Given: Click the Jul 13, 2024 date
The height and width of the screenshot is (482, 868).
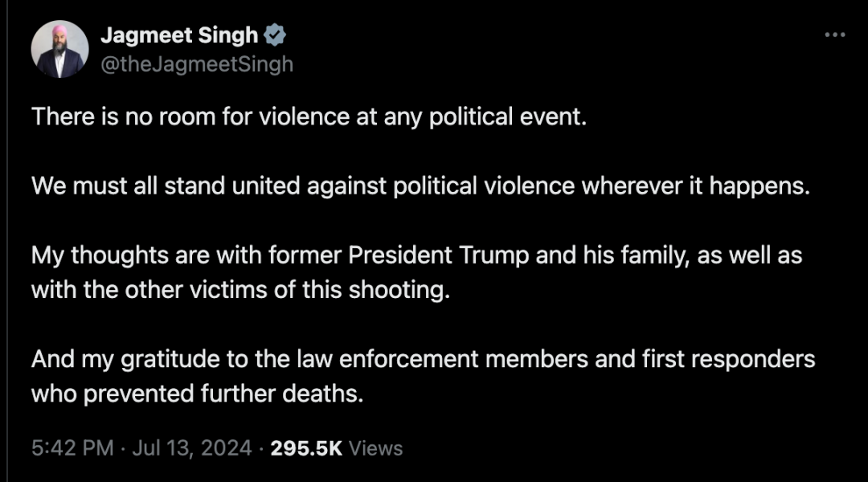Looking at the screenshot, I should [x=192, y=447].
